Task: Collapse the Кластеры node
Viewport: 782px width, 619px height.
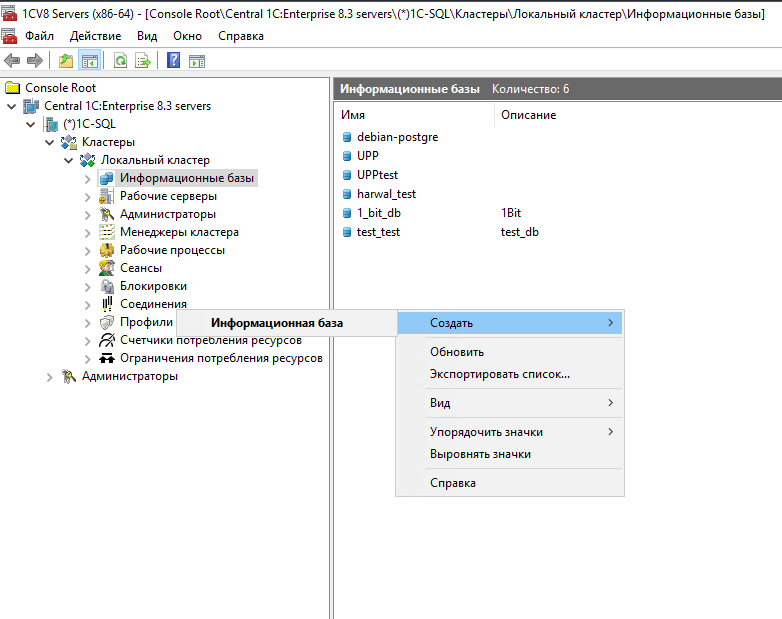Action: click(49, 143)
